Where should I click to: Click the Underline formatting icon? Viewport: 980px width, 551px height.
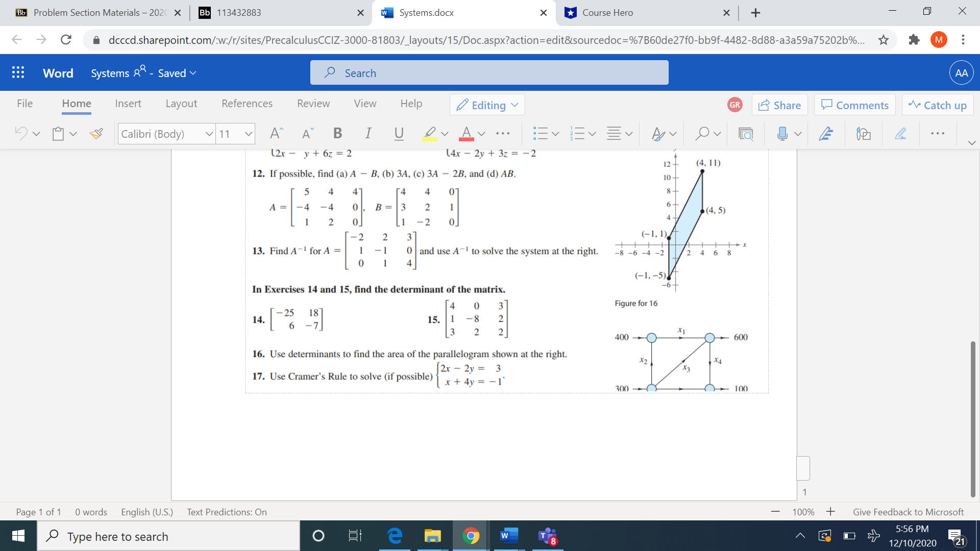click(x=399, y=134)
